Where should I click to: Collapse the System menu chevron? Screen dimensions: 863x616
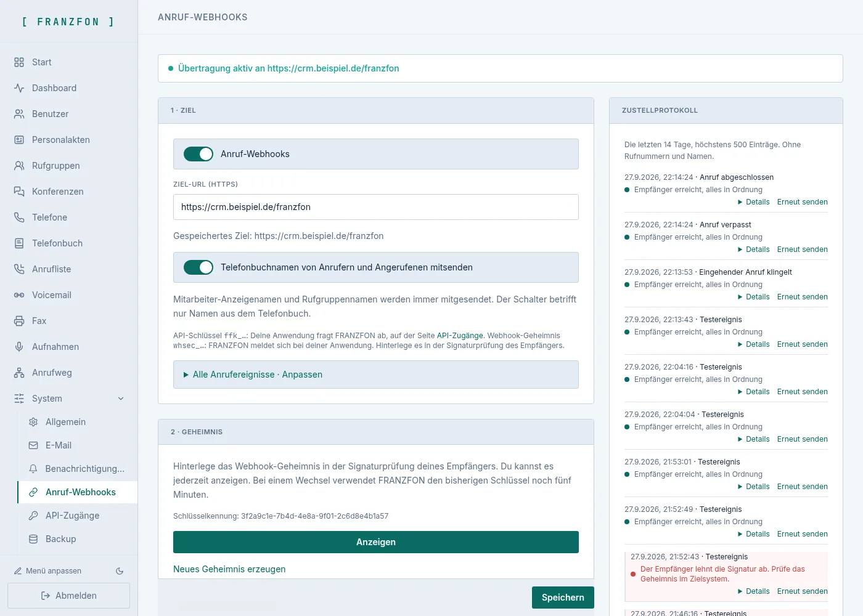coord(121,399)
